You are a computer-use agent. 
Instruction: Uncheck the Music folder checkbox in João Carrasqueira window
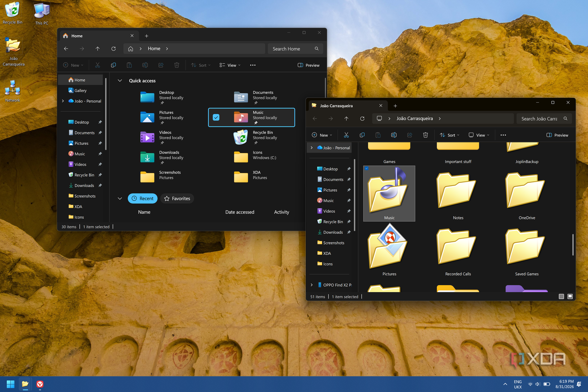pos(367,169)
